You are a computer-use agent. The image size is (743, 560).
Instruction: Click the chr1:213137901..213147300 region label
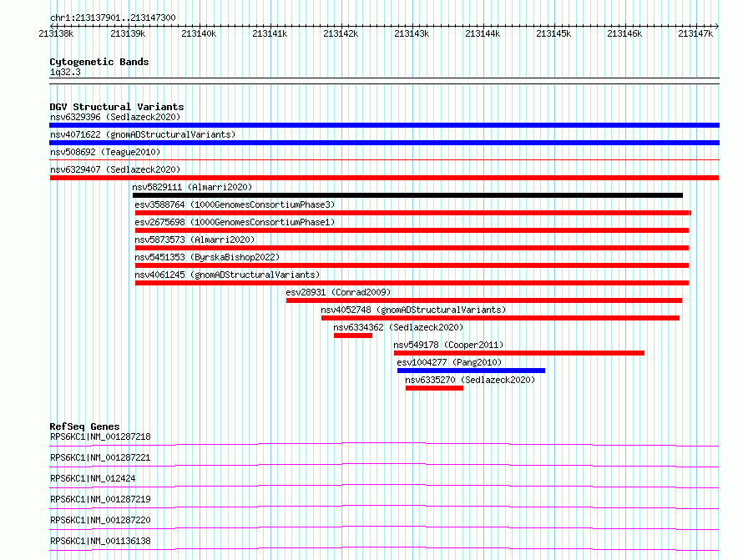pos(113,18)
